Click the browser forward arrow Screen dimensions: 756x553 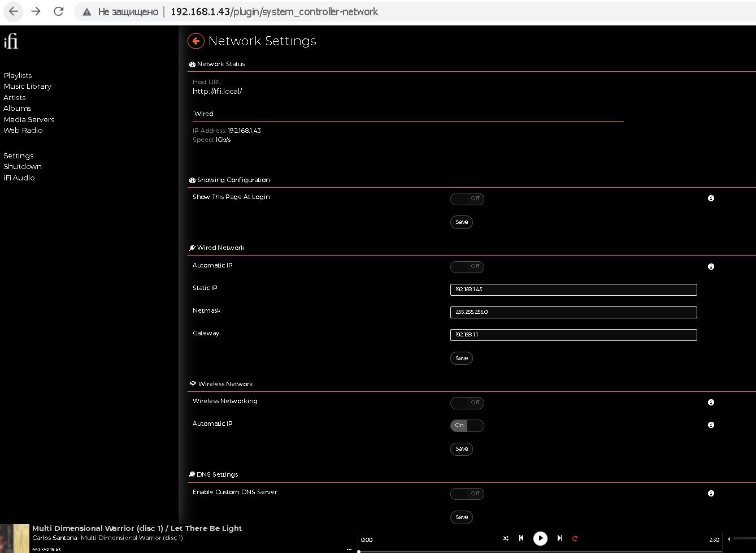pyautogui.click(x=36, y=11)
